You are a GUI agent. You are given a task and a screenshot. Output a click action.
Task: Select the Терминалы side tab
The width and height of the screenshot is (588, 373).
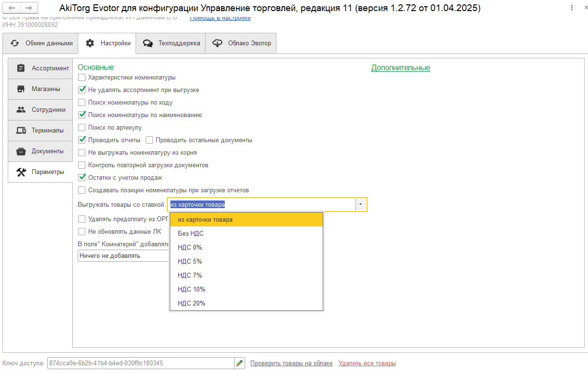pyautogui.click(x=41, y=131)
